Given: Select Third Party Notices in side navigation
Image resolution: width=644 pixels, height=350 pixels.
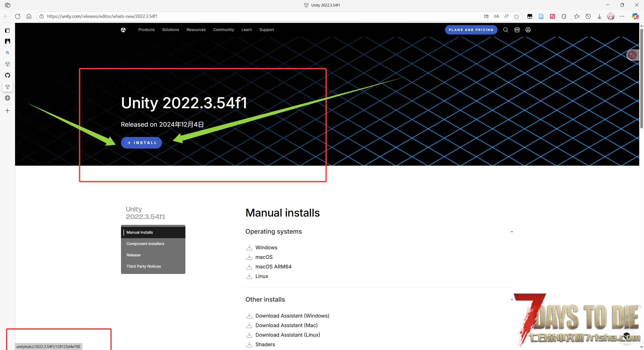Looking at the screenshot, I should [x=153, y=266].
